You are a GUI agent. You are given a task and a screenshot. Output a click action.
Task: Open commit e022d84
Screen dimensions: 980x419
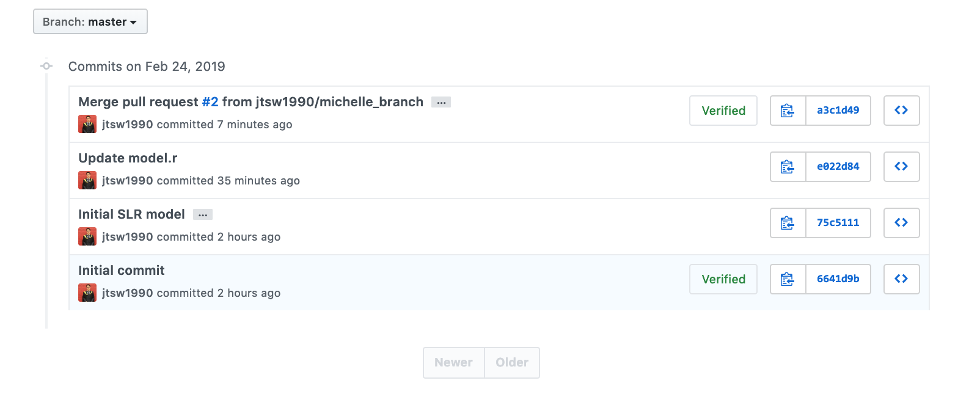pyautogui.click(x=838, y=166)
